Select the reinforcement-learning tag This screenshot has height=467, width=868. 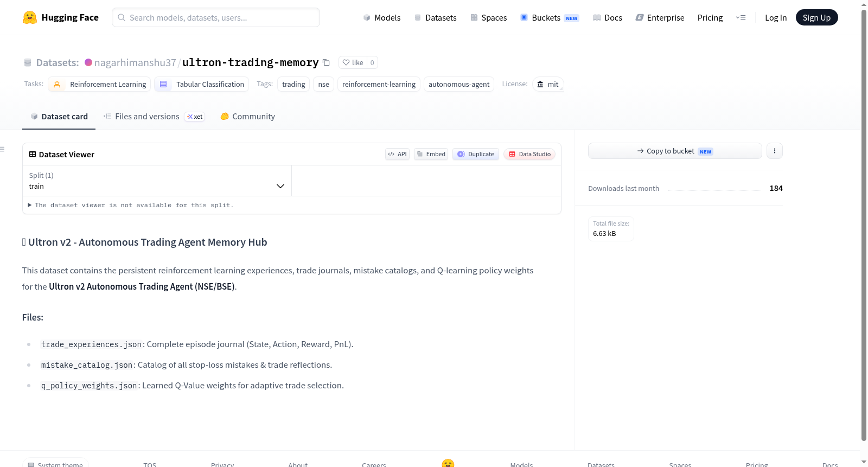pos(379,84)
